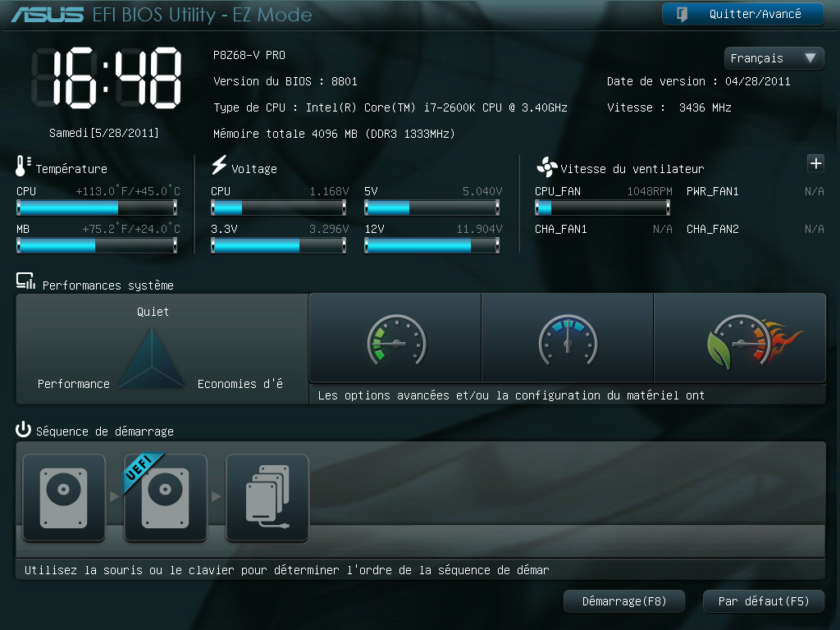The width and height of the screenshot is (840, 630).
Task: Select the last boot device thumbnail
Action: pos(266,496)
